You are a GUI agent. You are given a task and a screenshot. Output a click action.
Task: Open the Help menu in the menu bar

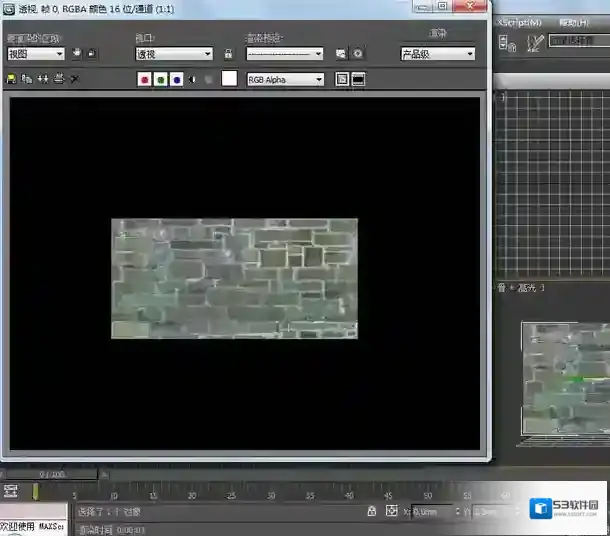[x=574, y=21]
